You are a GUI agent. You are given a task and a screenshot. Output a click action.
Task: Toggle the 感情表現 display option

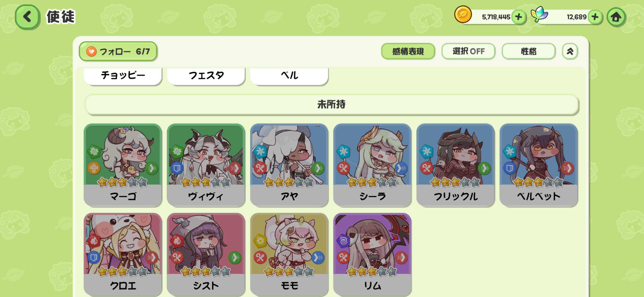(408, 51)
